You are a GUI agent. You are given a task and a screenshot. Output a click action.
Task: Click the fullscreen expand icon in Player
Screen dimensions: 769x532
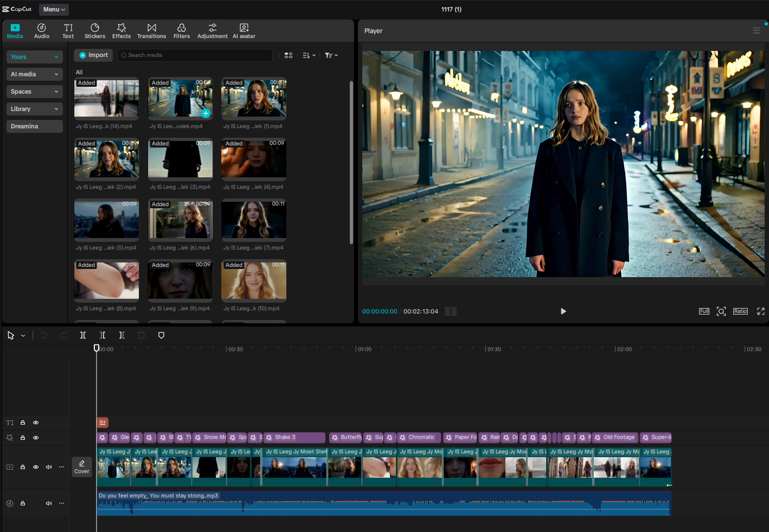(760, 311)
